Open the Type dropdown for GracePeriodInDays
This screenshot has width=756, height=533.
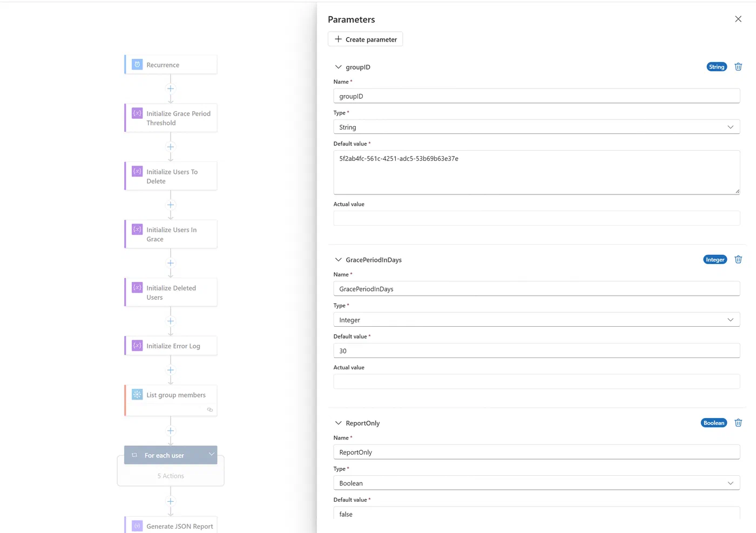(x=537, y=320)
